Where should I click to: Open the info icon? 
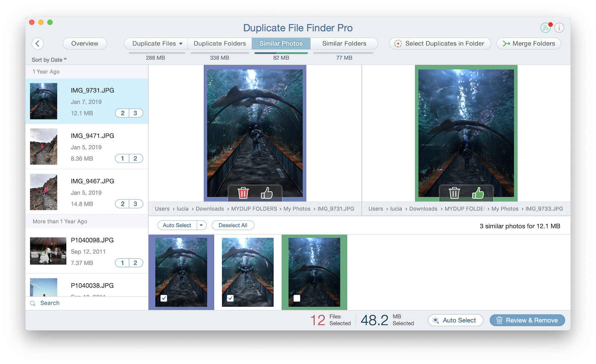[559, 28]
